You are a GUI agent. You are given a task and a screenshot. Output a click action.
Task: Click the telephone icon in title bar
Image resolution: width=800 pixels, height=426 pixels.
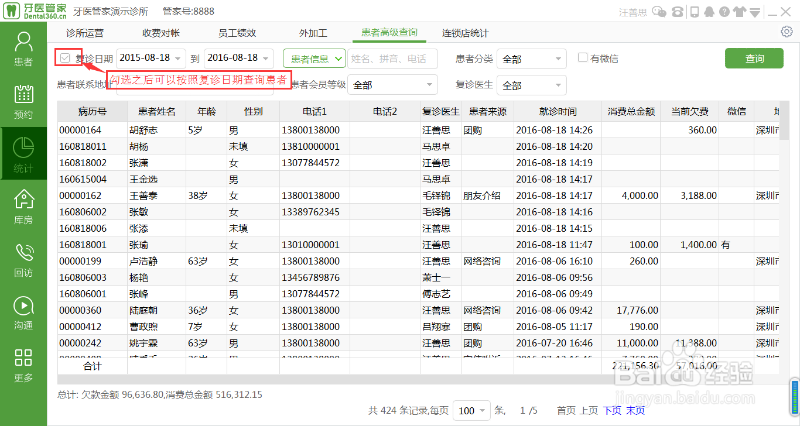(x=678, y=12)
